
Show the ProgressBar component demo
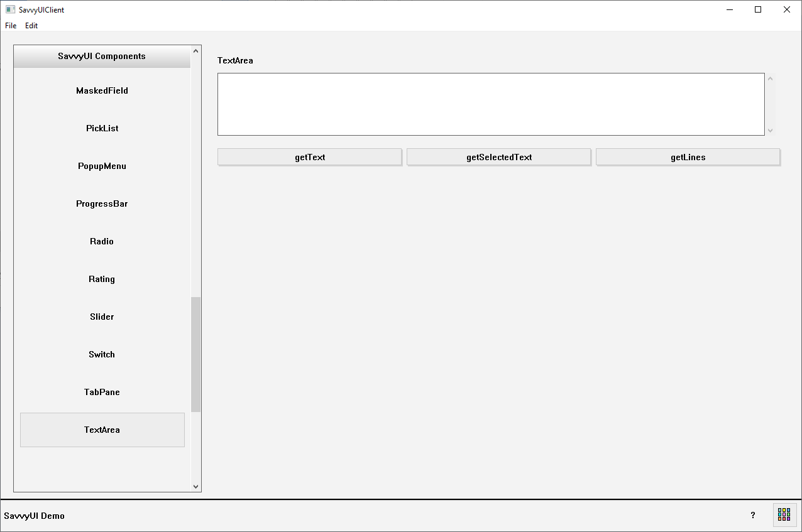(102, 204)
